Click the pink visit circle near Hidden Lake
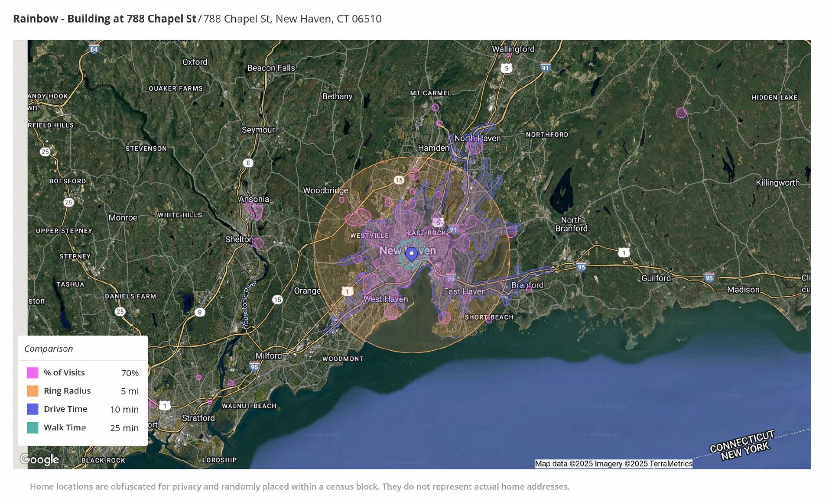The height and width of the screenshot is (504, 832). [681, 113]
